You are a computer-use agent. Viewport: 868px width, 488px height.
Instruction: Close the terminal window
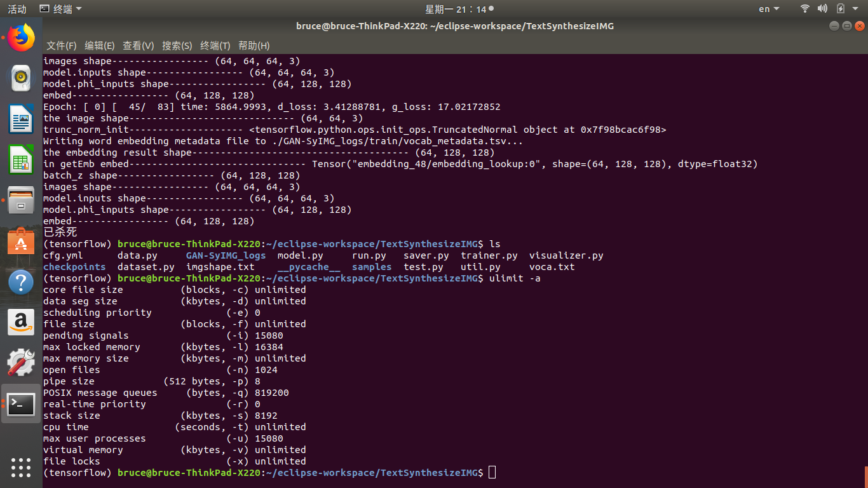[859, 26]
